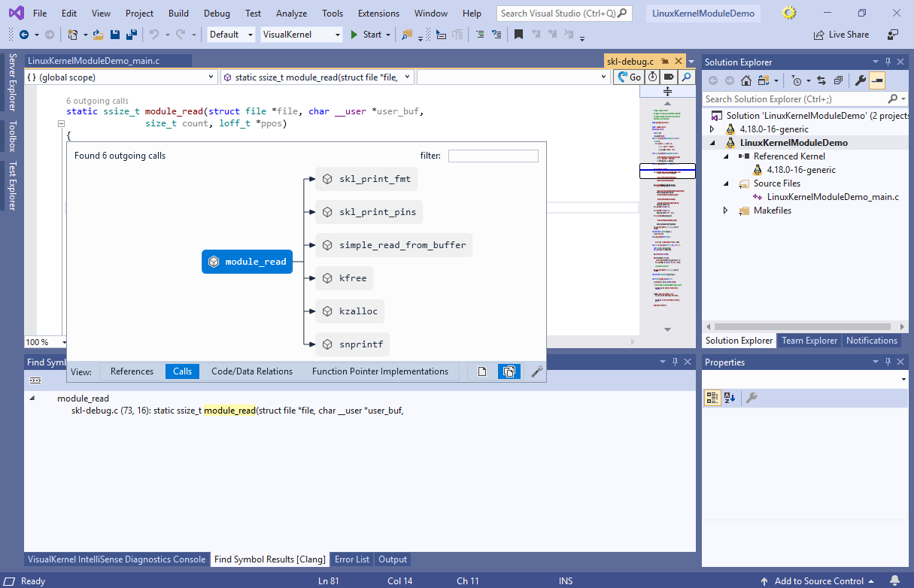Viewport: 914px width, 588px height.
Task: Click the Search Solution Explorer field
Action: pos(805,99)
